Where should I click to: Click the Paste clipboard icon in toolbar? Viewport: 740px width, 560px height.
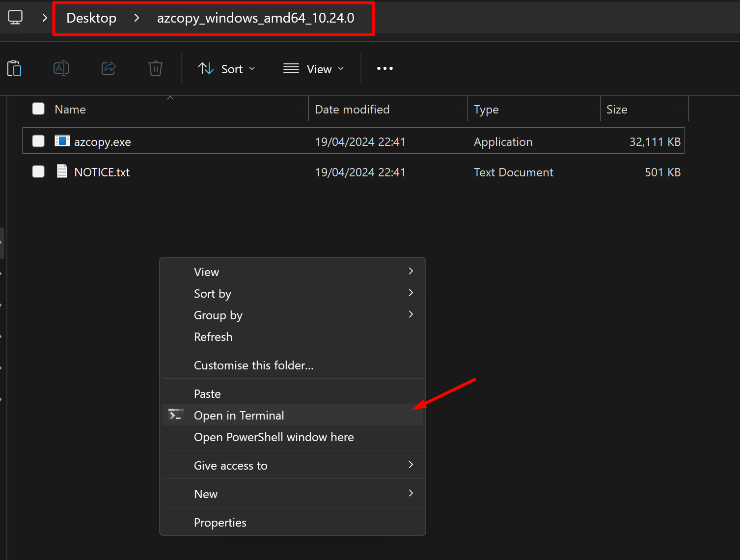(x=14, y=68)
